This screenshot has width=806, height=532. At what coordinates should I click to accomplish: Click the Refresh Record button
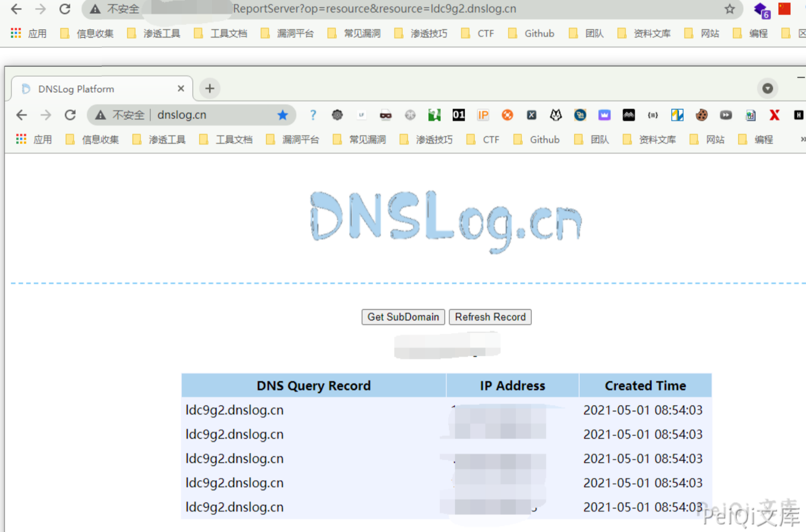pyautogui.click(x=490, y=317)
